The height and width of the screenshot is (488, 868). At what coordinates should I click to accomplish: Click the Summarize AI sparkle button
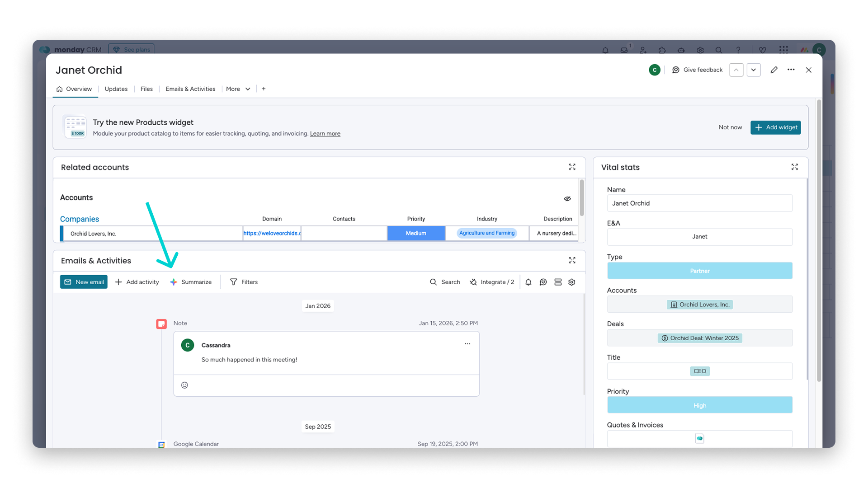(x=191, y=282)
